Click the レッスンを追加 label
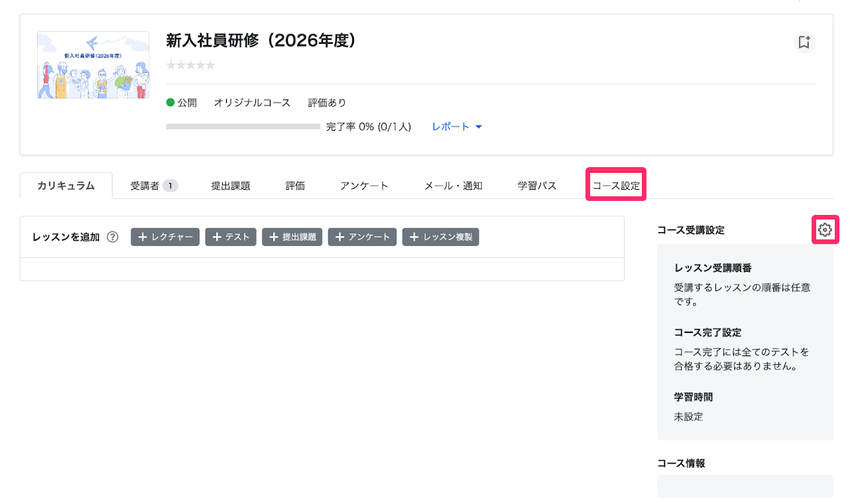Screen dimensions: 856x504 click(66, 237)
